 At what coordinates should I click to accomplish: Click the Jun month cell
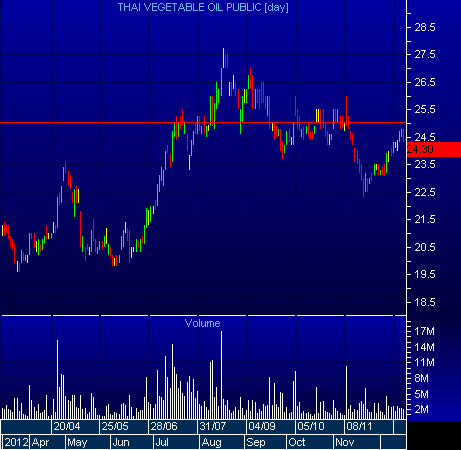(x=132, y=442)
